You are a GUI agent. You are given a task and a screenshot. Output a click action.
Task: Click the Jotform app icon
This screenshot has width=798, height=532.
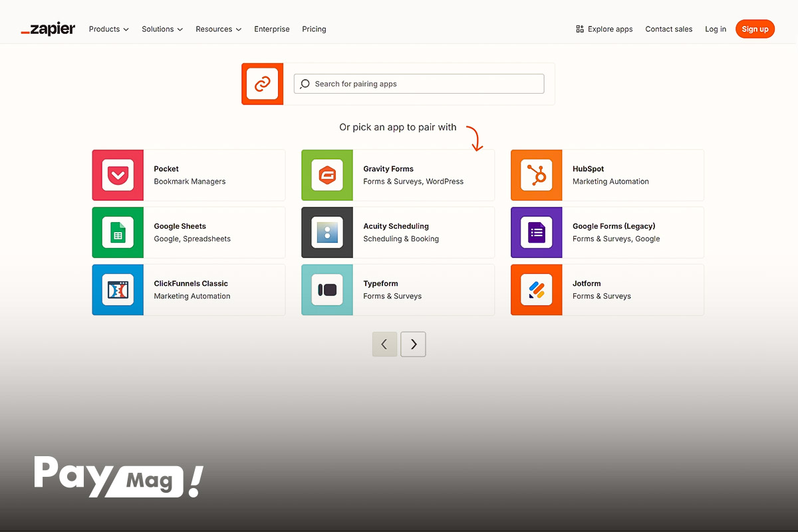pos(537,290)
